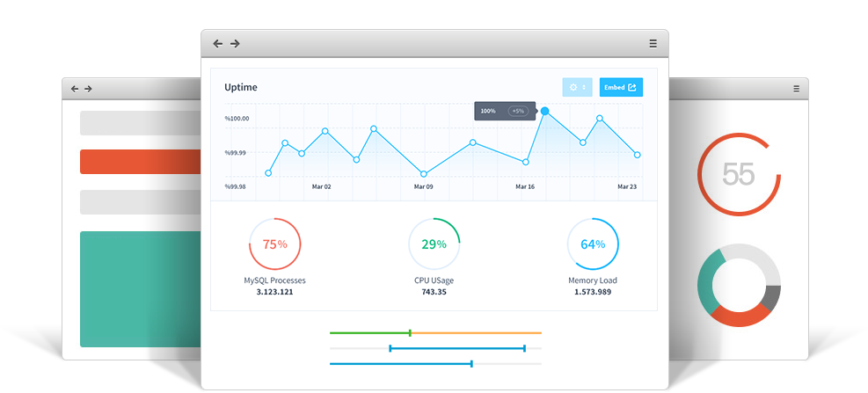Click the forward arrow in the left window
The height and width of the screenshot is (393, 868).
[x=88, y=89]
